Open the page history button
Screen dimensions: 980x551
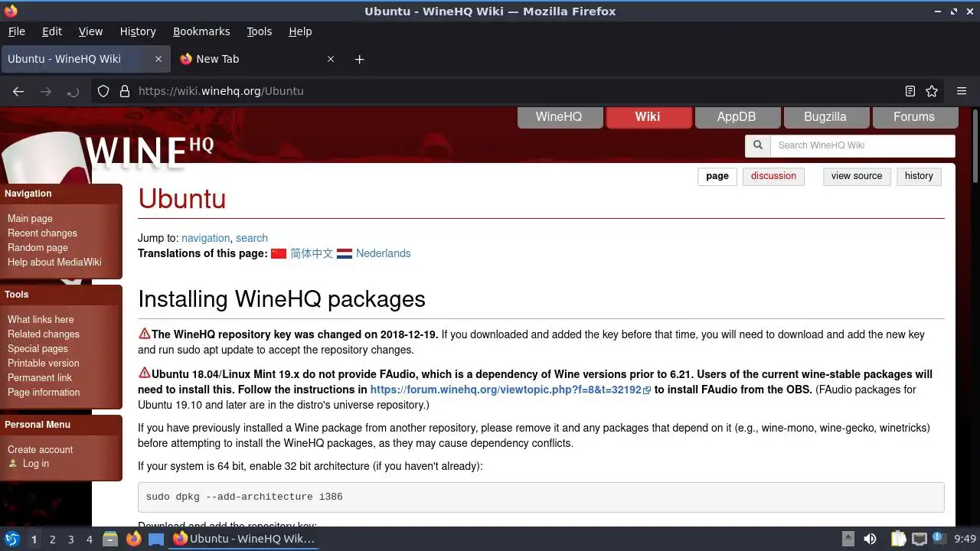click(x=919, y=176)
